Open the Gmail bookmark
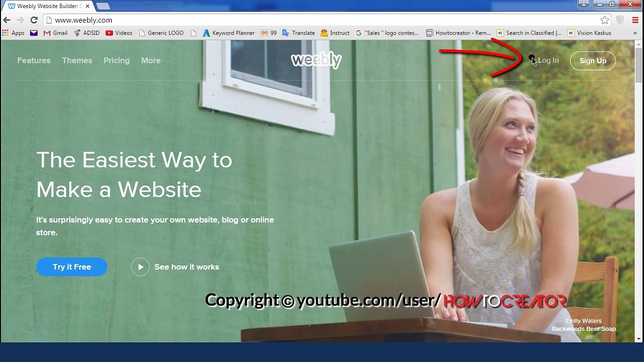 (55, 33)
